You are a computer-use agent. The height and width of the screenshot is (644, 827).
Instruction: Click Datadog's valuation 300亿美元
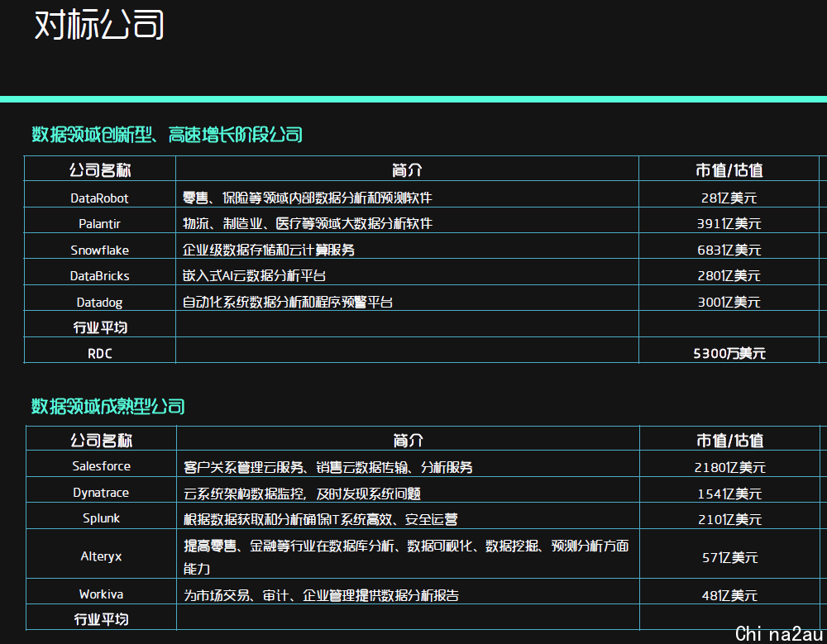coord(729,303)
